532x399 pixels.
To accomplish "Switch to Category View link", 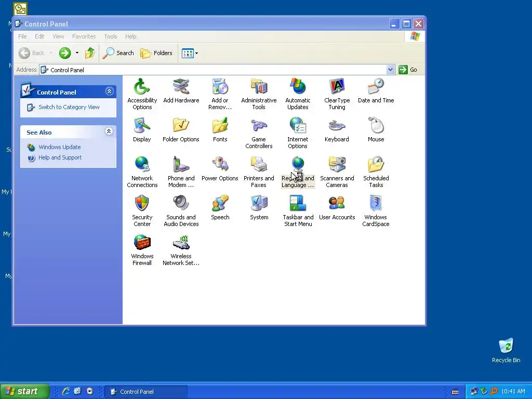I will tap(69, 107).
